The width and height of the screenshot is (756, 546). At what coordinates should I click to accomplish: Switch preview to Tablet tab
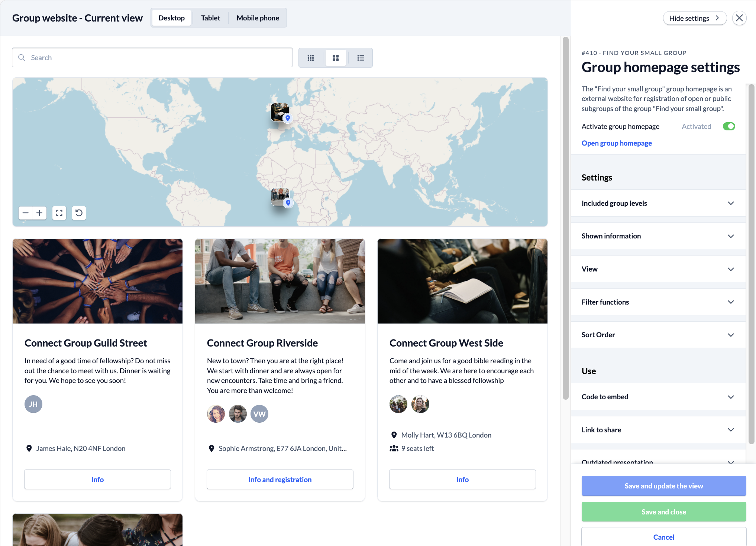[210, 18]
